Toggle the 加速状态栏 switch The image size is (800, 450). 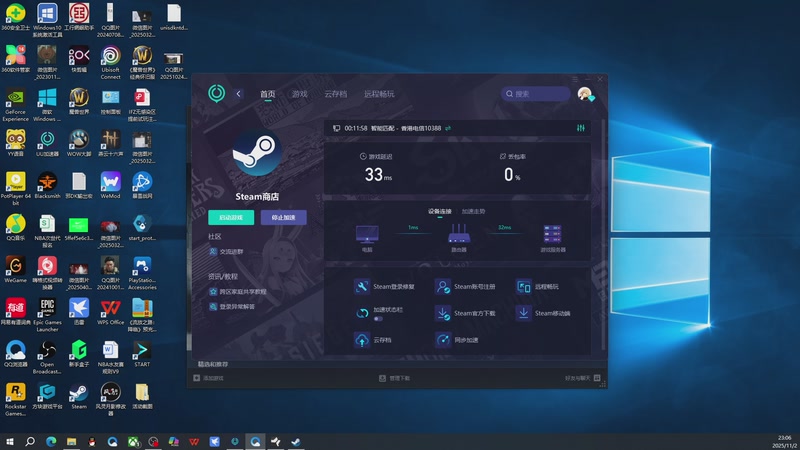pos(378,318)
